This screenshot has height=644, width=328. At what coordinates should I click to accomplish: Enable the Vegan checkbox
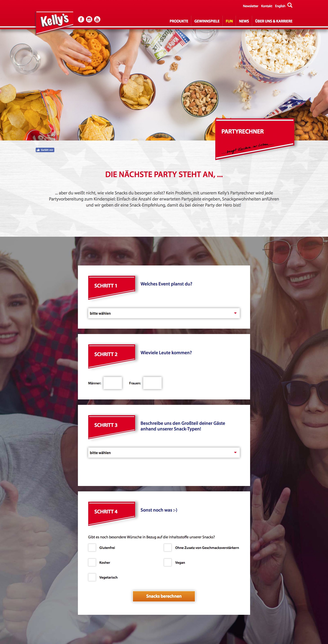(167, 562)
